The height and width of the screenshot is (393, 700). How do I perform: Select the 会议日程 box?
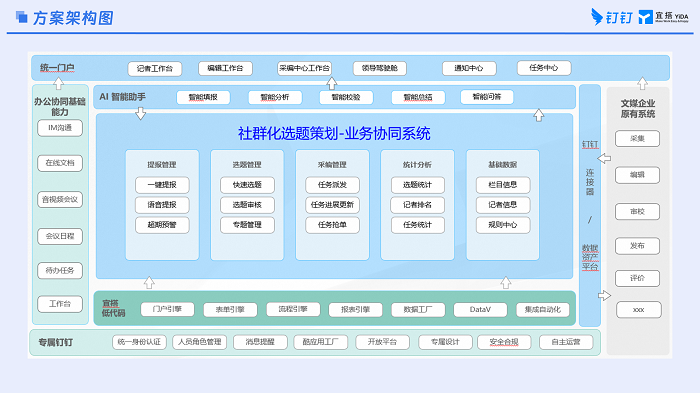(60, 236)
